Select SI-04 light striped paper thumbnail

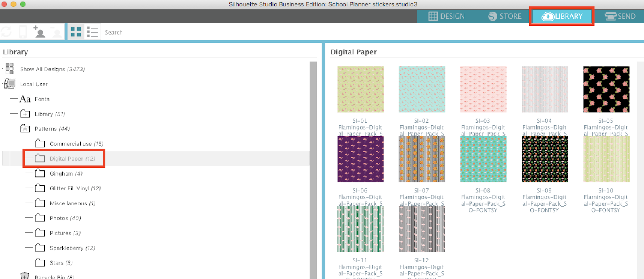(x=545, y=89)
